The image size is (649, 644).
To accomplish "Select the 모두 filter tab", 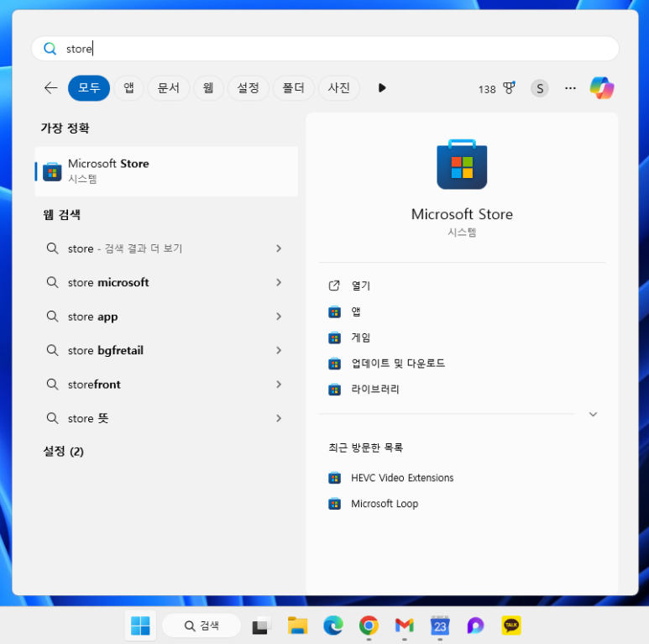I will (x=88, y=88).
